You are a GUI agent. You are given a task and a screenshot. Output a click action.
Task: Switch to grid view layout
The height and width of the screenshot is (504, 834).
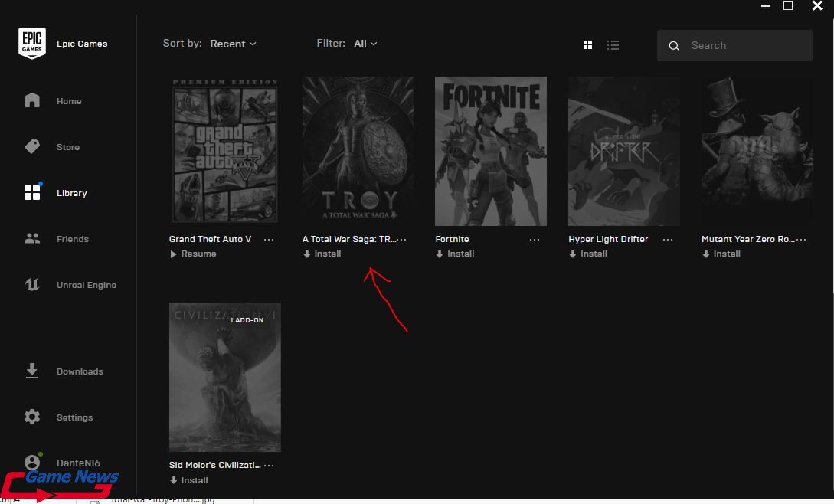point(588,45)
